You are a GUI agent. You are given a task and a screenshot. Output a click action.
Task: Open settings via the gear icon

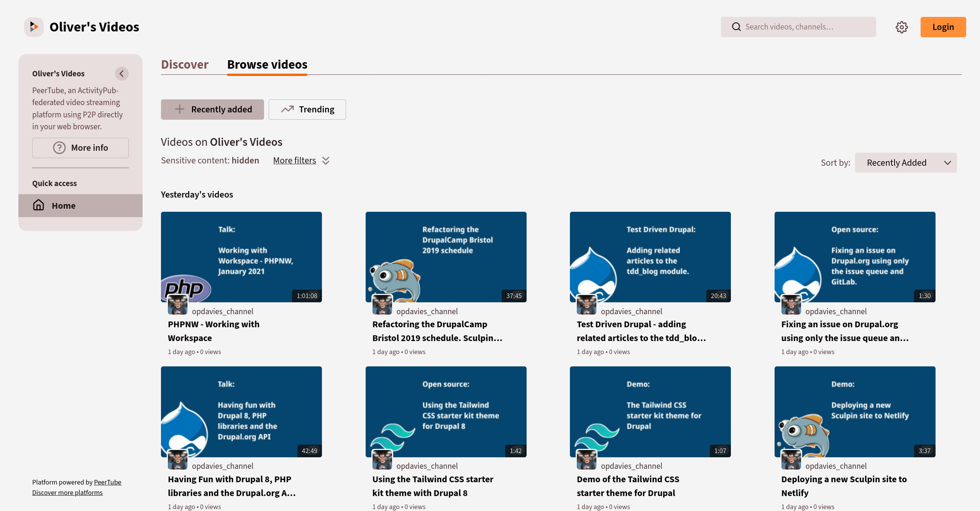click(901, 27)
